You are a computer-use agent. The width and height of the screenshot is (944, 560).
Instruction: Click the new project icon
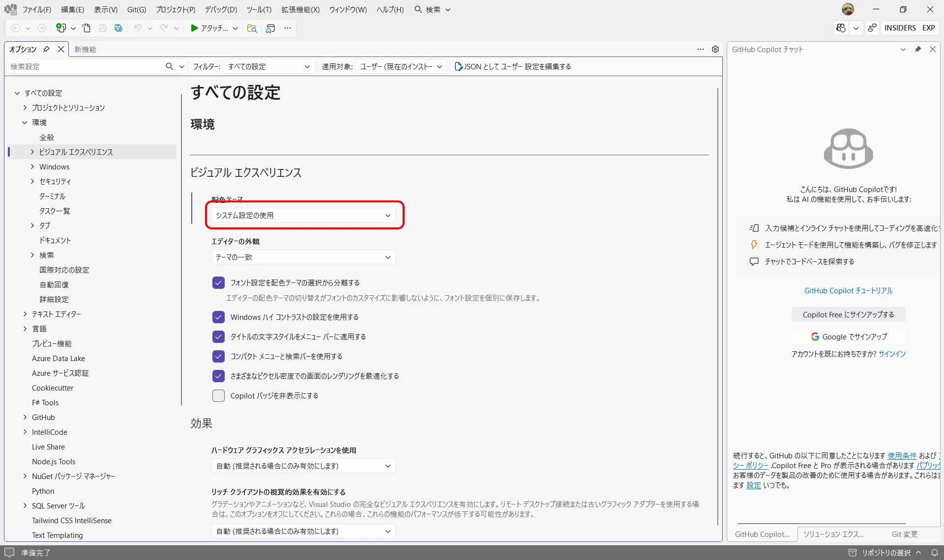pos(61,28)
